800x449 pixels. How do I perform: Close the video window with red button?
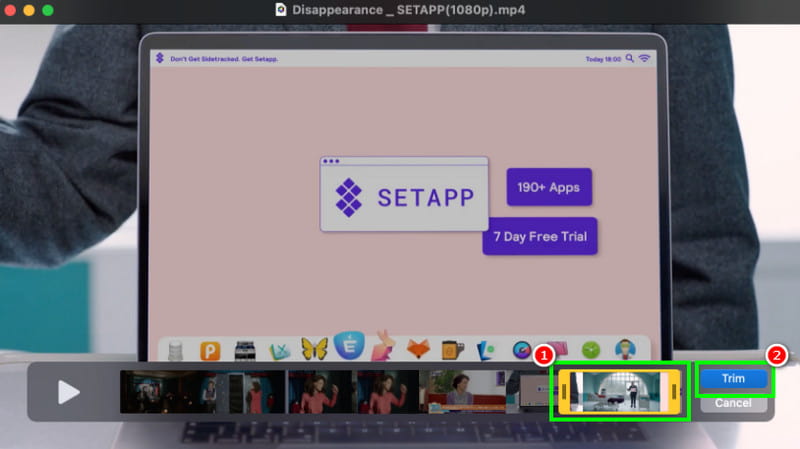coord(10,10)
